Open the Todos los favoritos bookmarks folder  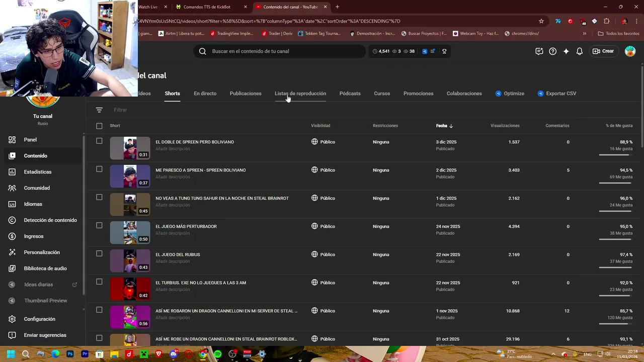click(618, 34)
